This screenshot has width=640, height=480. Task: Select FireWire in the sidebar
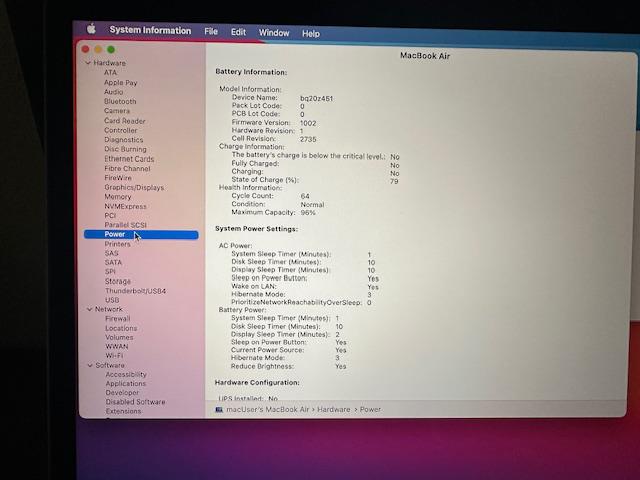(x=118, y=178)
